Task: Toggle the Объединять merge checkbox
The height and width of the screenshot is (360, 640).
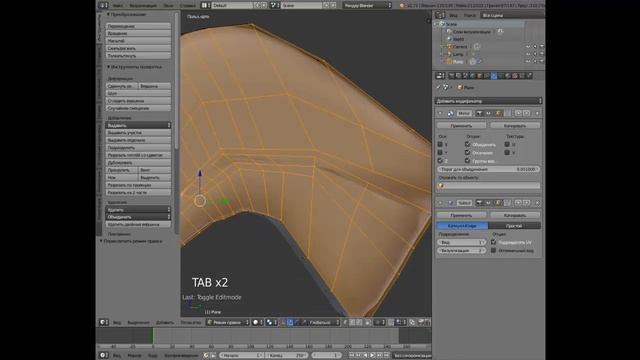Action: click(468, 144)
